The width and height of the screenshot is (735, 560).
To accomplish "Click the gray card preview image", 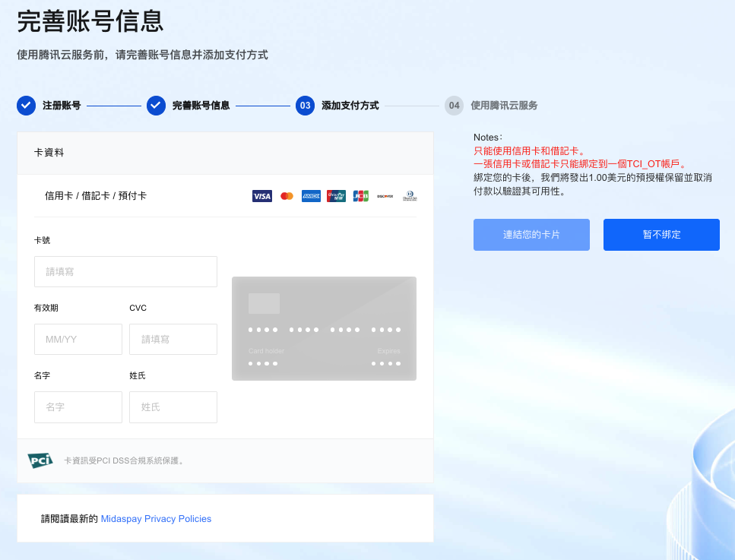I will 325,328.
